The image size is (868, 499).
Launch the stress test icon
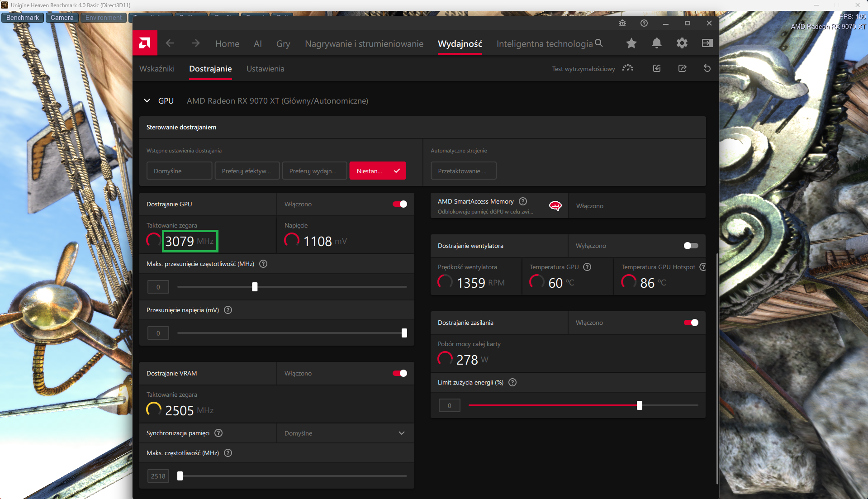pyautogui.click(x=628, y=68)
